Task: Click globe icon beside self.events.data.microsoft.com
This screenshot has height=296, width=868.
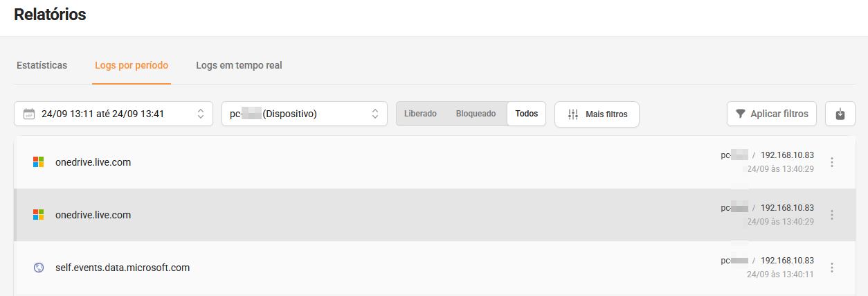Action: [39, 268]
